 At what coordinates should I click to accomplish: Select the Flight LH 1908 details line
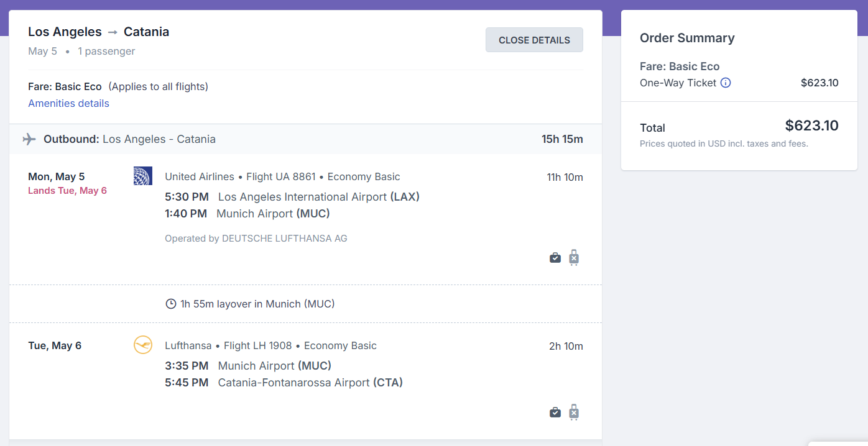click(x=270, y=346)
